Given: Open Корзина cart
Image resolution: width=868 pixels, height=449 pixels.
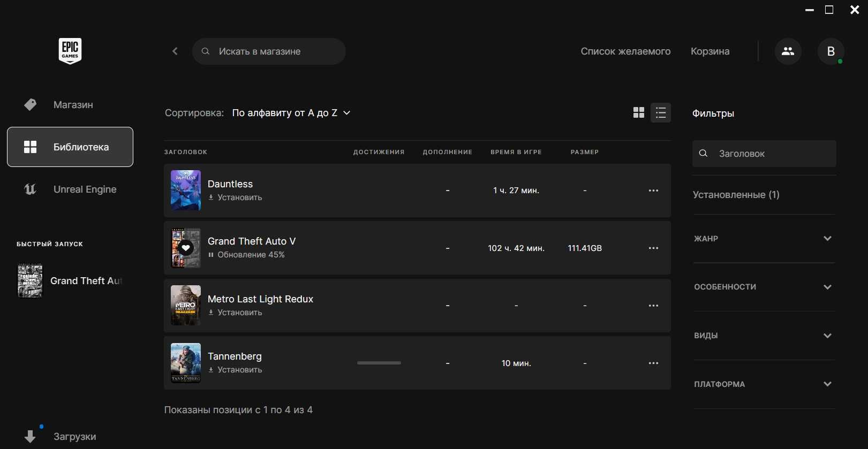Looking at the screenshot, I should coord(710,51).
